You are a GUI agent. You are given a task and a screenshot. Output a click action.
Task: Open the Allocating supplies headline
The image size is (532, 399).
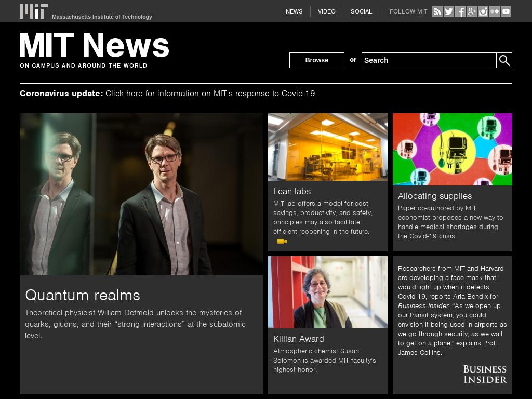(435, 196)
